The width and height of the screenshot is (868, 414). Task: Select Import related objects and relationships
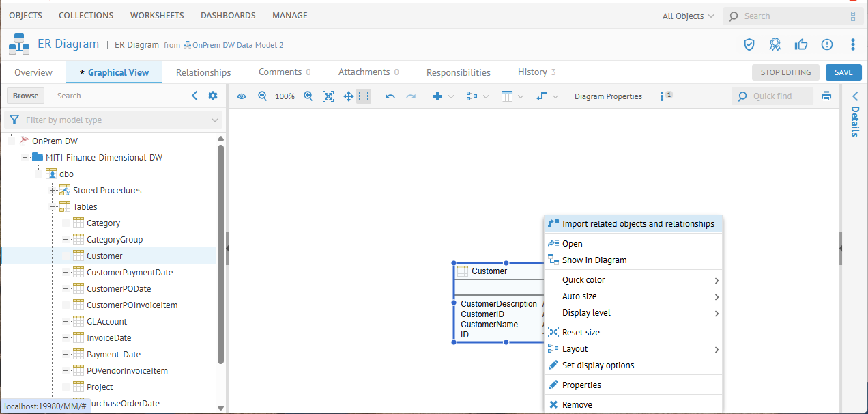637,224
